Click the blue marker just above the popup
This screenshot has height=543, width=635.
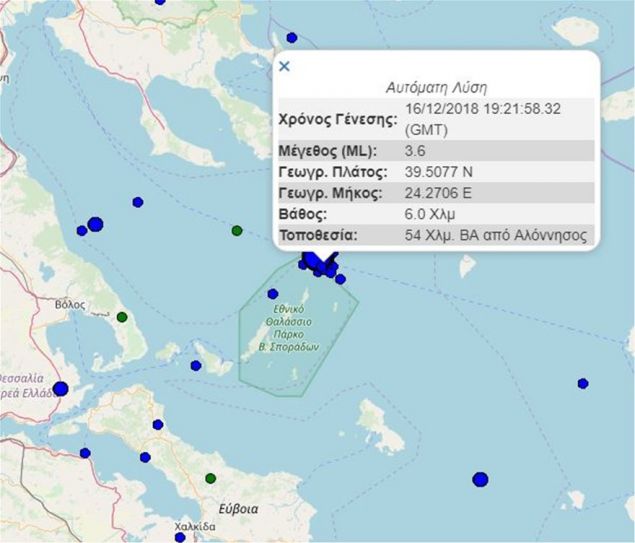pyautogui.click(x=291, y=38)
